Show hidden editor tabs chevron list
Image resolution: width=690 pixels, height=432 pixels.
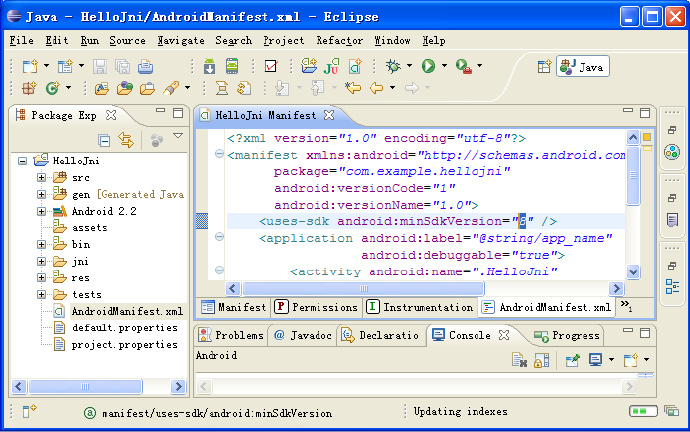point(626,306)
